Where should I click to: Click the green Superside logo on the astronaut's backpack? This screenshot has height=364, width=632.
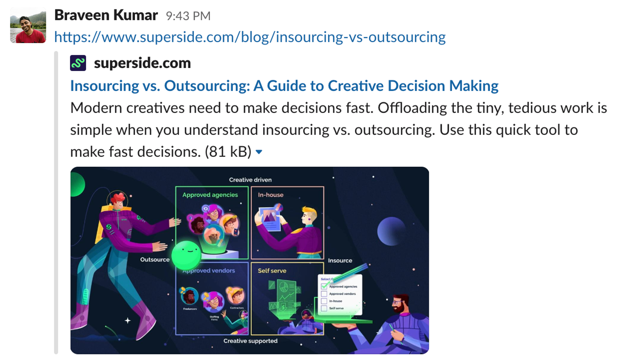(109, 227)
